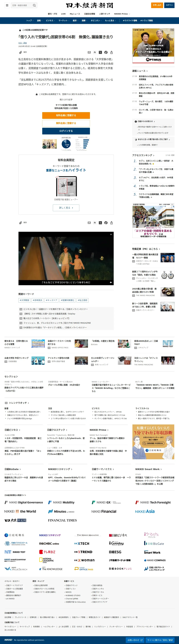Open the #トランプ関税 topic link
Screen dimensions: 179x644
147,20
